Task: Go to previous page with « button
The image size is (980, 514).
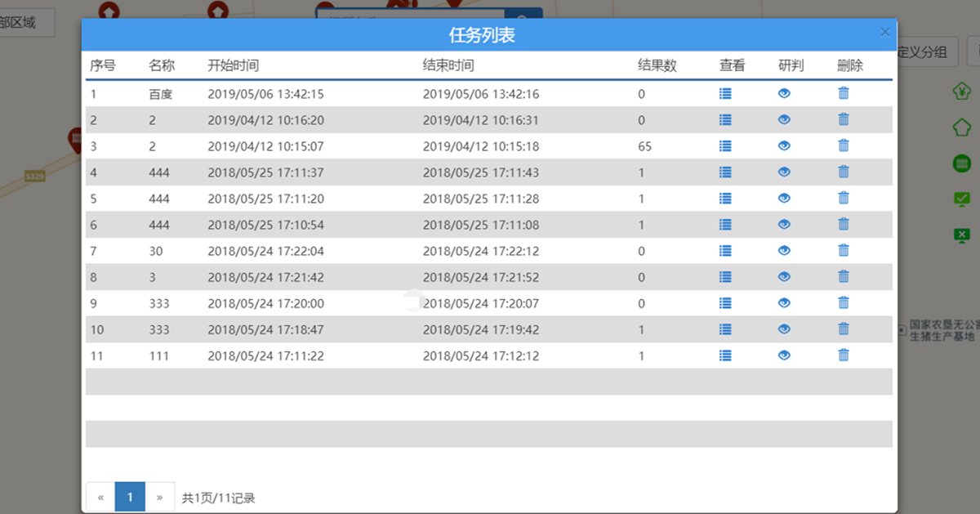Action: (100, 497)
